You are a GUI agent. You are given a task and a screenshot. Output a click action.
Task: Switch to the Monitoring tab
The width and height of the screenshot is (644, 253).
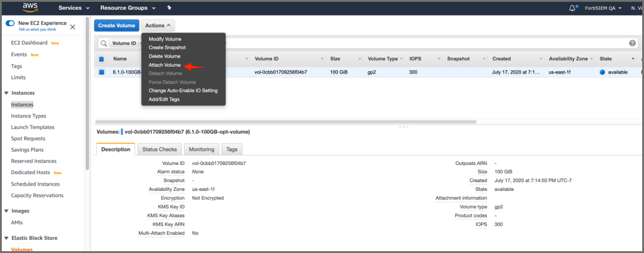pos(201,149)
